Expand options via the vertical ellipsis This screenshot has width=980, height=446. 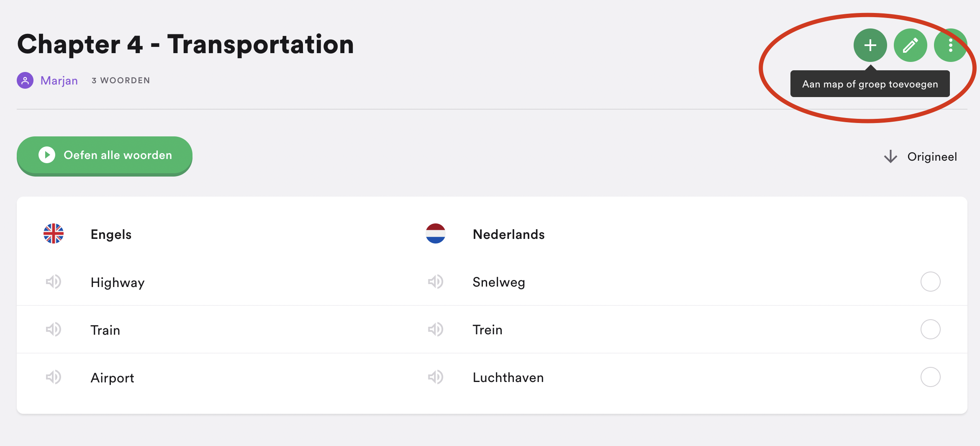[x=950, y=45]
